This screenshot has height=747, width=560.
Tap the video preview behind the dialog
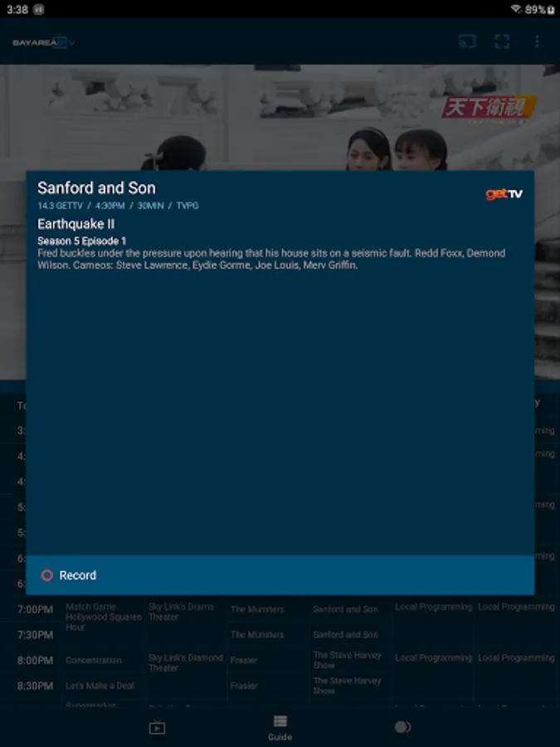(280, 117)
